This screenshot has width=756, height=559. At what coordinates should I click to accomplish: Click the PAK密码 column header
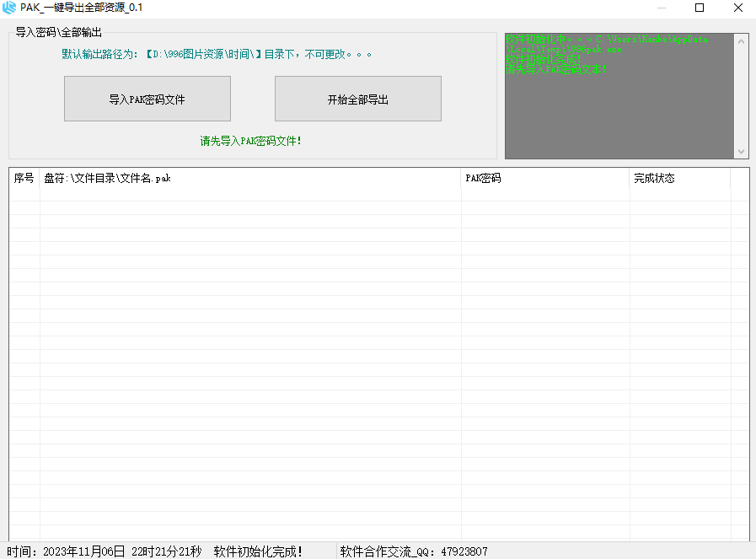[x=545, y=178]
